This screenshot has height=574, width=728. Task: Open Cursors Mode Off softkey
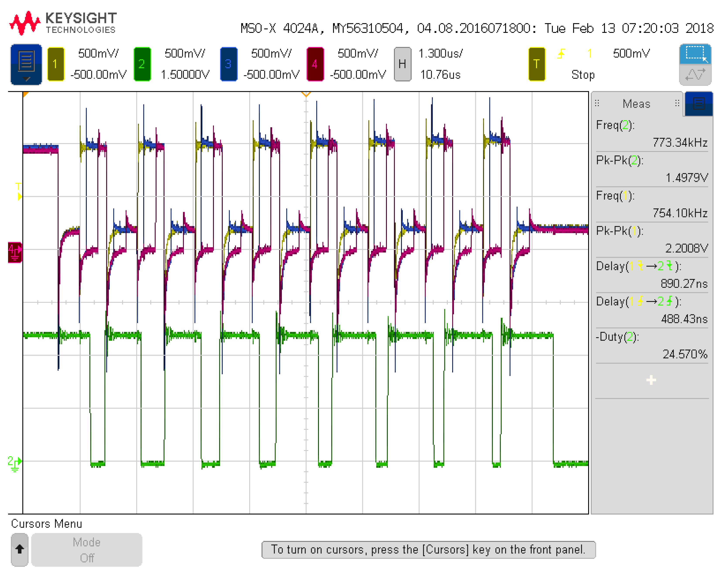pos(86,549)
